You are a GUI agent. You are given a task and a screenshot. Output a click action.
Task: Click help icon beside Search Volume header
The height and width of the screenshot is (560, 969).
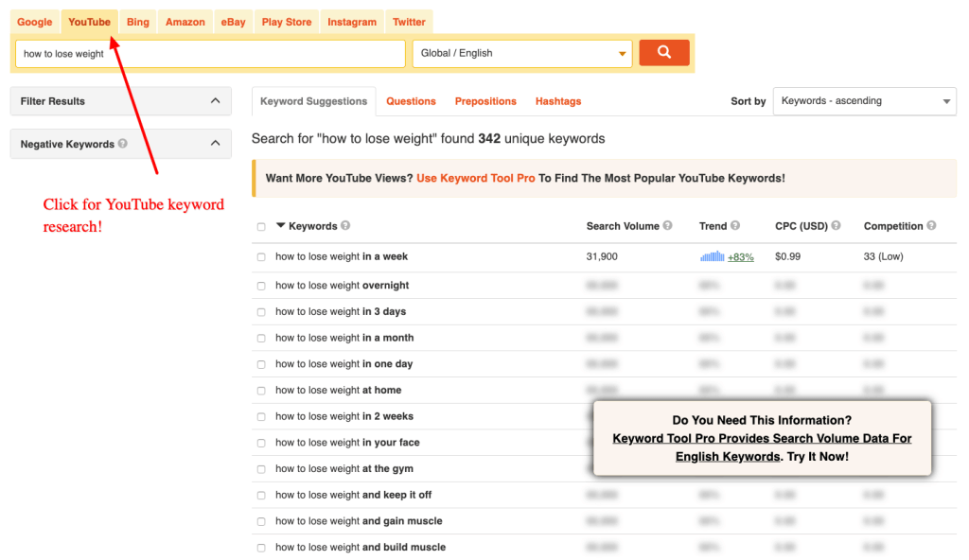pos(668,226)
